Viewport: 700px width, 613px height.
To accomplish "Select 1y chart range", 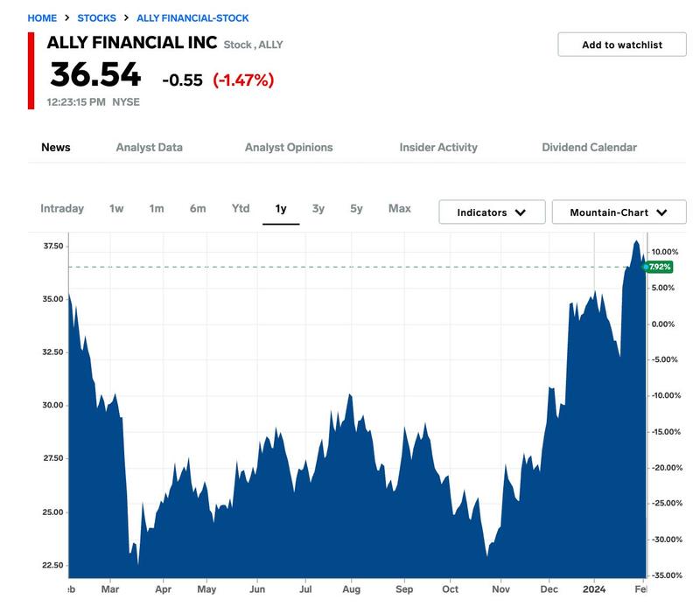I will [281, 208].
